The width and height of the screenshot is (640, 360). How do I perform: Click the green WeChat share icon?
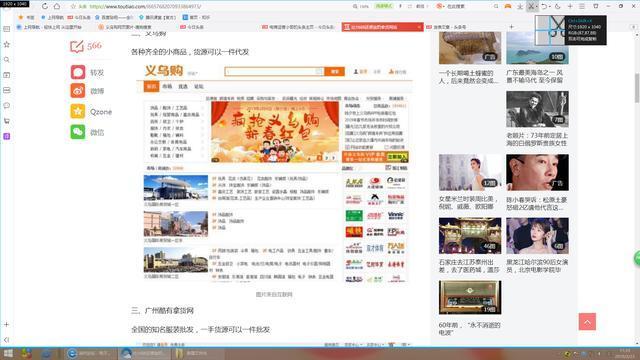click(78, 132)
